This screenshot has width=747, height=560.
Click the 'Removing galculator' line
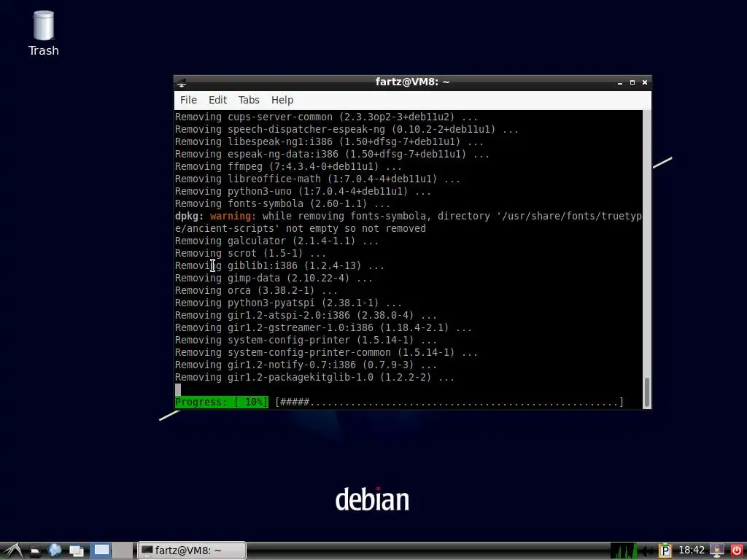[276, 241]
